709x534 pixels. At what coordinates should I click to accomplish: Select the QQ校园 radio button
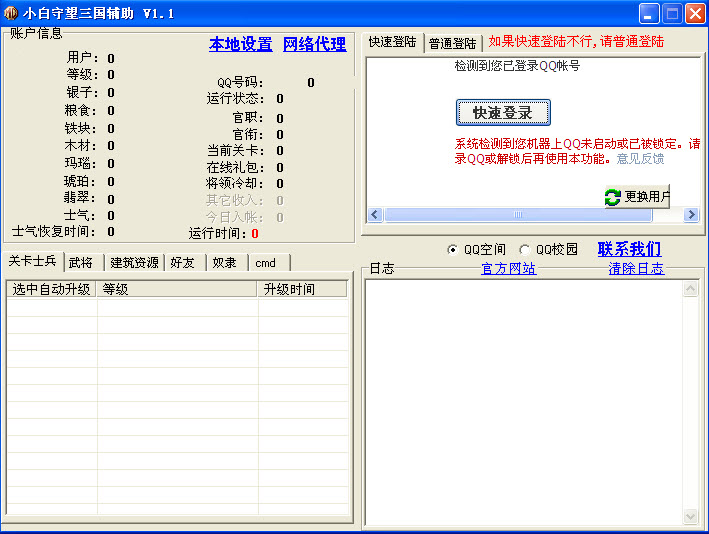(548, 250)
